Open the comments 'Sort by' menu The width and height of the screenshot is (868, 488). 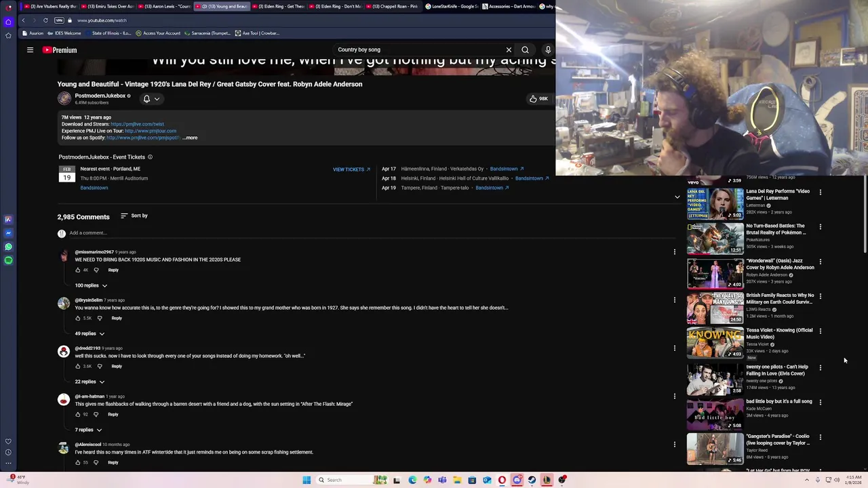tap(134, 216)
